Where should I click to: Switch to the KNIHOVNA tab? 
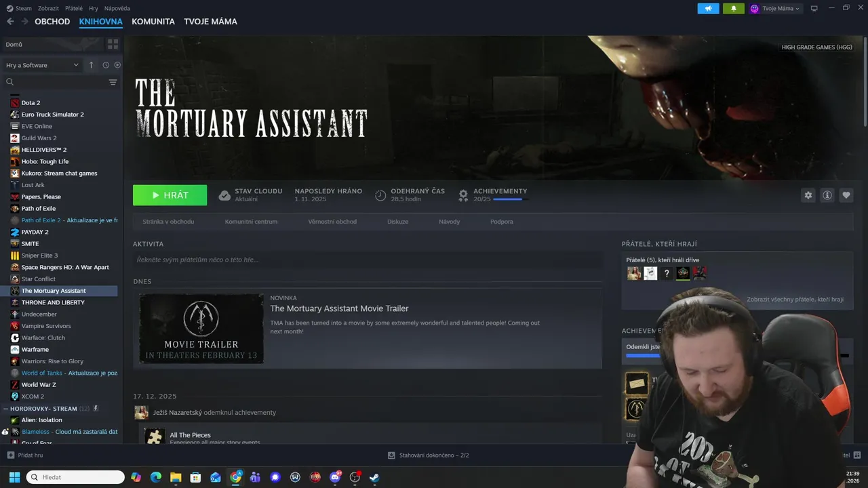[x=100, y=22]
